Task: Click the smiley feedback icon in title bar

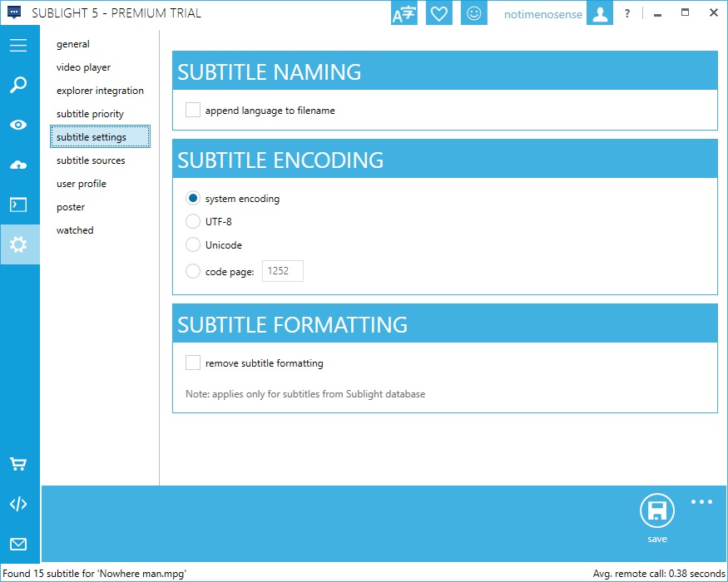Action: click(473, 13)
